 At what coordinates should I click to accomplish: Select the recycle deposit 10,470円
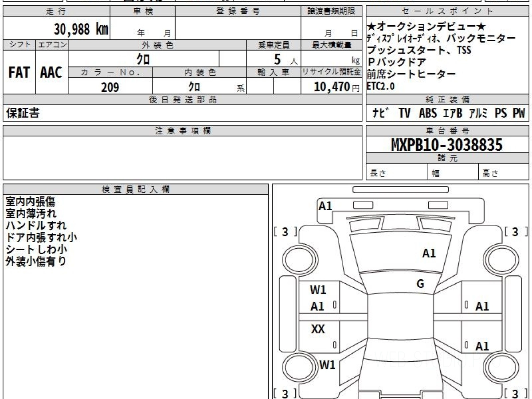click(x=337, y=87)
